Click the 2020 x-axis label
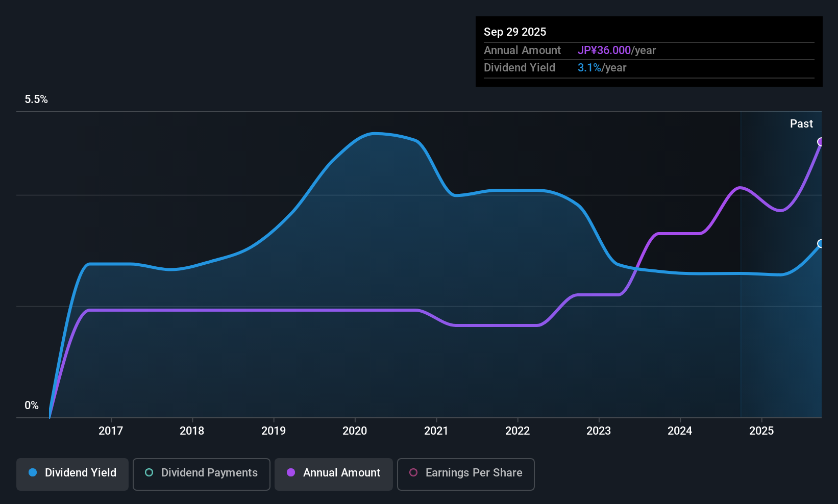The width and height of the screenshot is (838, 504). click(355, 431)
